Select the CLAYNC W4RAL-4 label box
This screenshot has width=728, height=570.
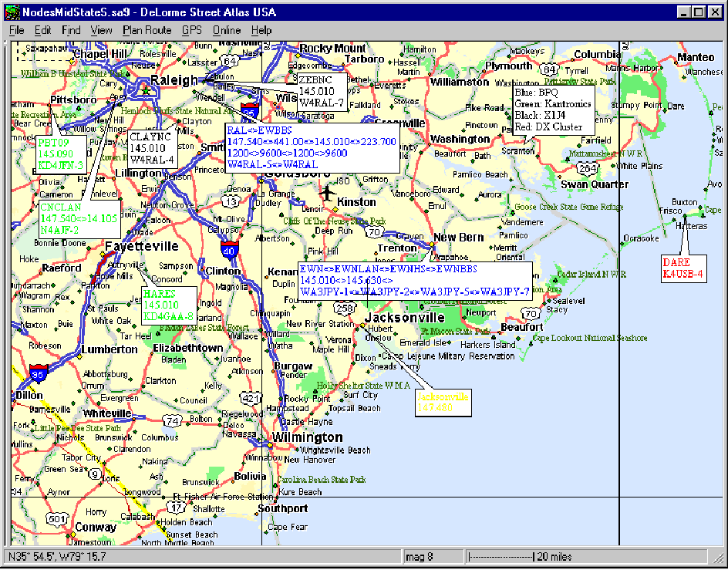click(152, 149)
